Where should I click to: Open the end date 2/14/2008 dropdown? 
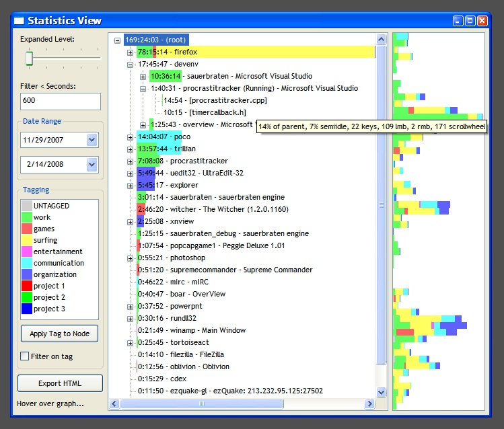pos(92,165)
